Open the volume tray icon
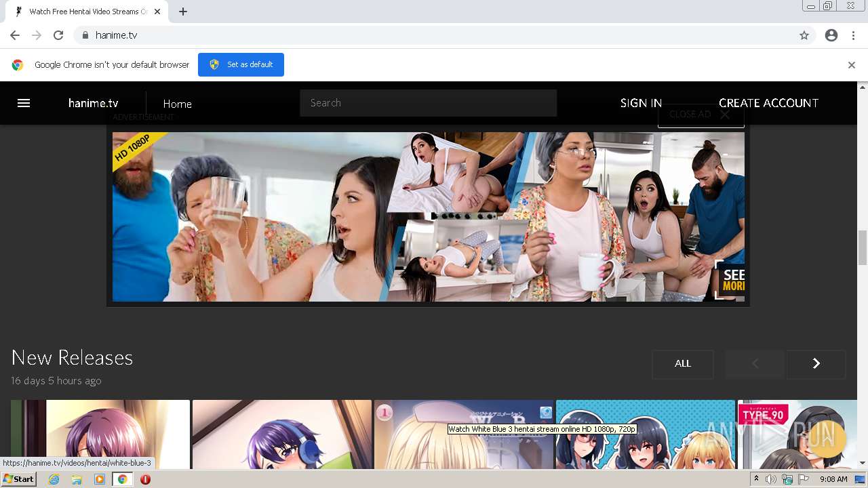This screenshot has height=488, width=868. click(x=771, y=479)
